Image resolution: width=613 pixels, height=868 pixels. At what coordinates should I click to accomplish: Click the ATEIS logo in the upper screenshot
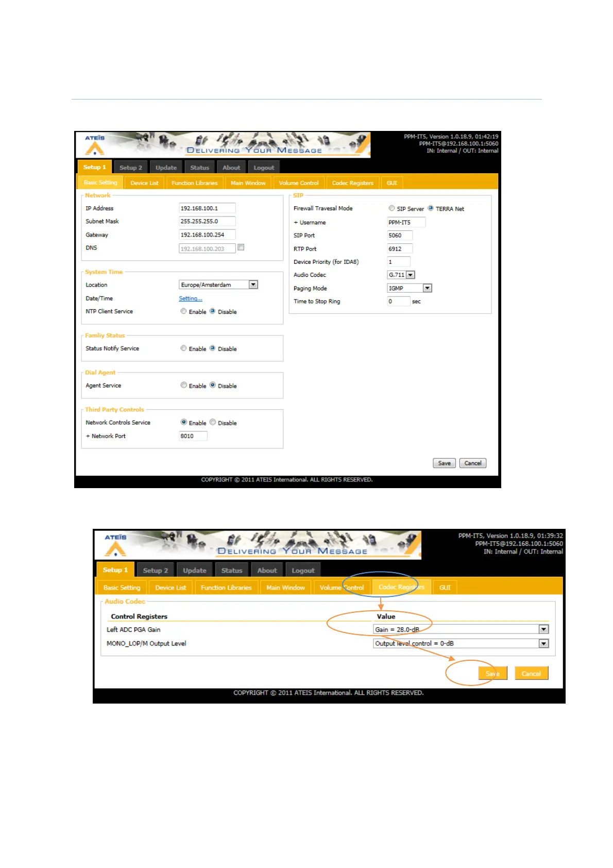click(x=95, y=145)
